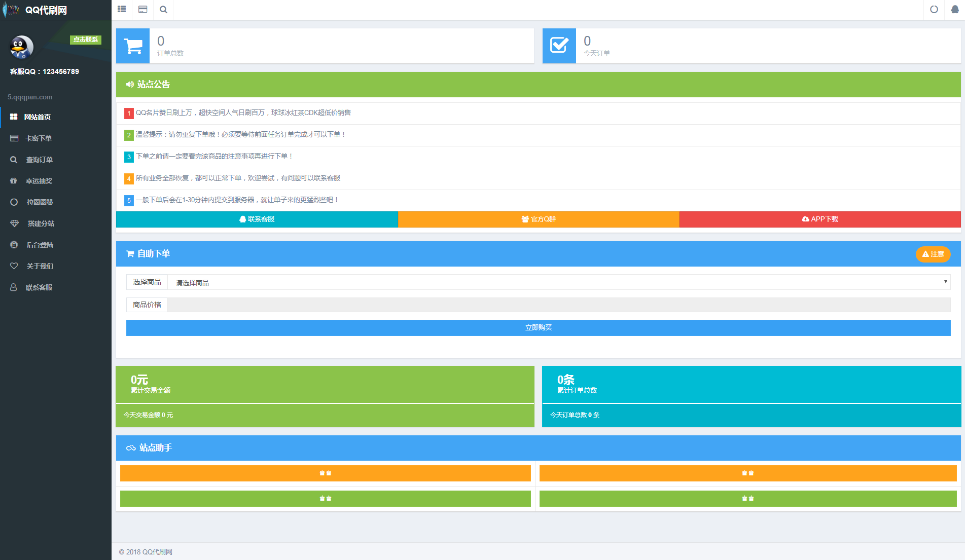Open 后台登陆 admin login entry
This screenshot has height=560, width=965.
pyautogui.click(x=40, y=245)
